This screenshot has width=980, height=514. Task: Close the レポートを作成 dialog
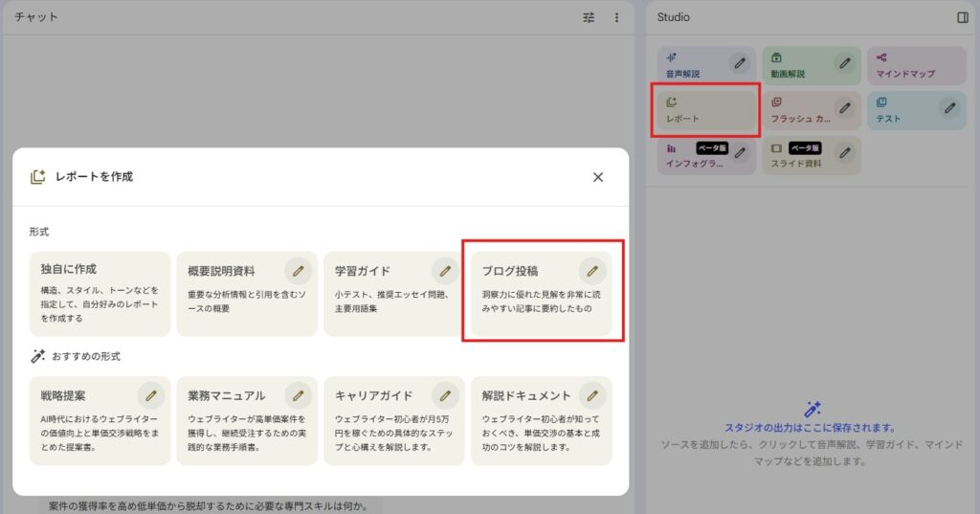click(x=598, y=177)
